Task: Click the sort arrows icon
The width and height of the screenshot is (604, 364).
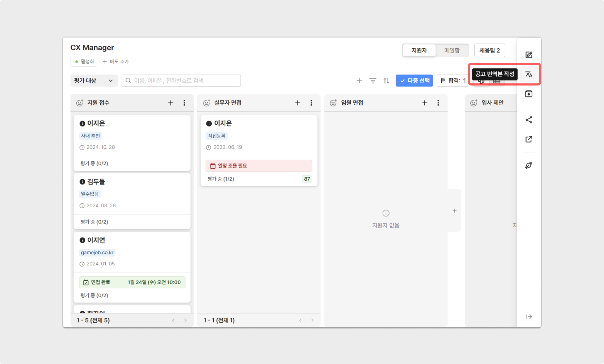Action: tap(386, 81)
